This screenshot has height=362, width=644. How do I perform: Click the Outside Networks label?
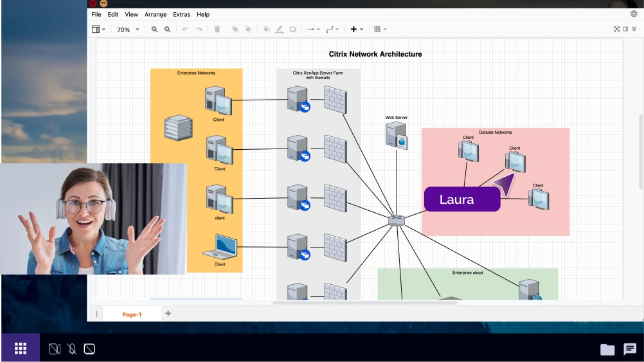click(496, 132)
